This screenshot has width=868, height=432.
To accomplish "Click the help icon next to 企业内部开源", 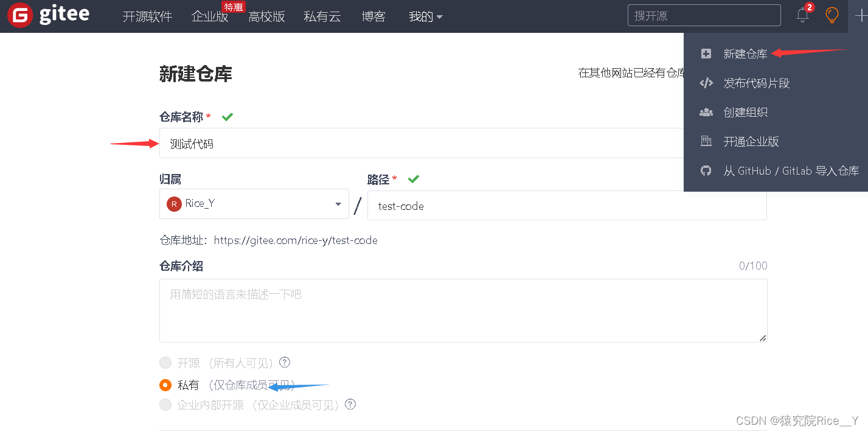I will (x=350, y=404).
